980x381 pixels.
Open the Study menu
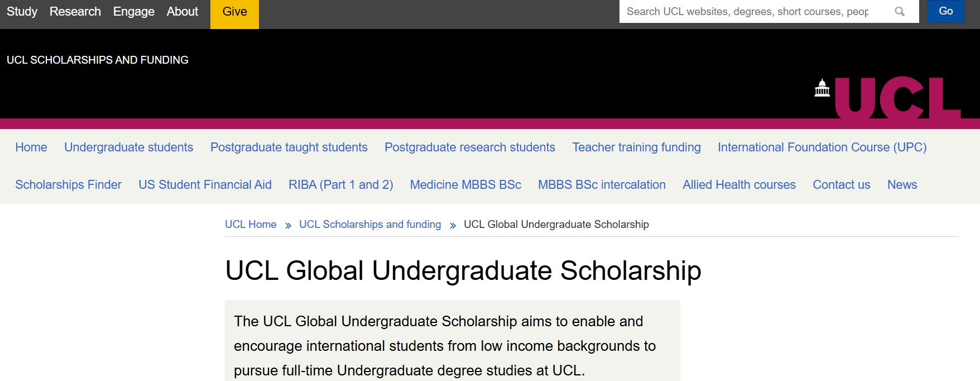click(x=22, y=11)
